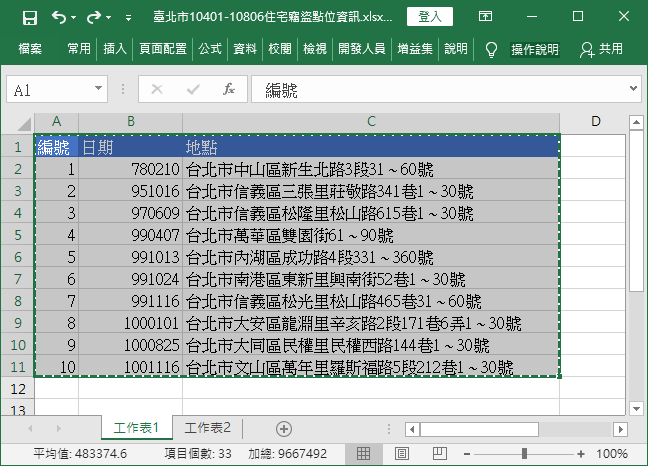Switch to Page Layout view icon
The image size is (648, 466).
(402, 454)
